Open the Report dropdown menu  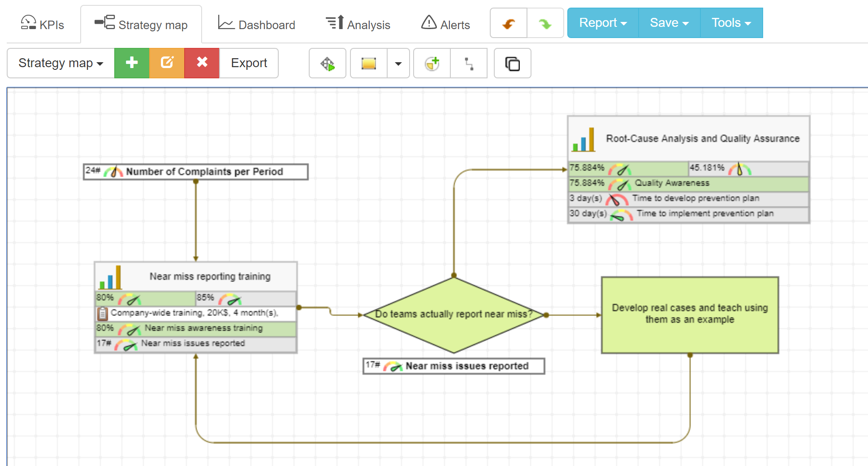[x=603, y=23]
